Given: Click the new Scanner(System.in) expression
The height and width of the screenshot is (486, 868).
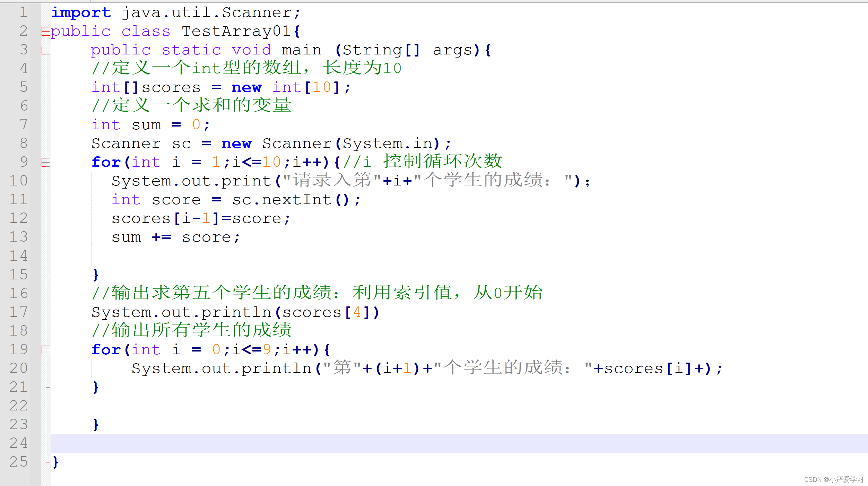Looking at the screenshot, I should pyautogui.click(x=331, y=144).
